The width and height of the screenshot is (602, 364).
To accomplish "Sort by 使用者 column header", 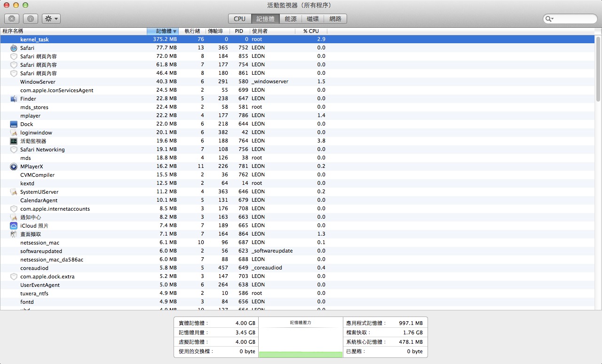I will (272, 31).
